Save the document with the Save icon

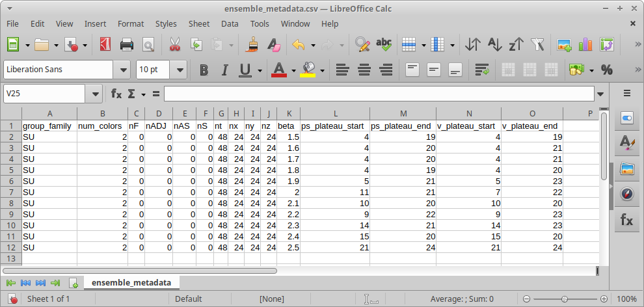[x=71, y=44]
